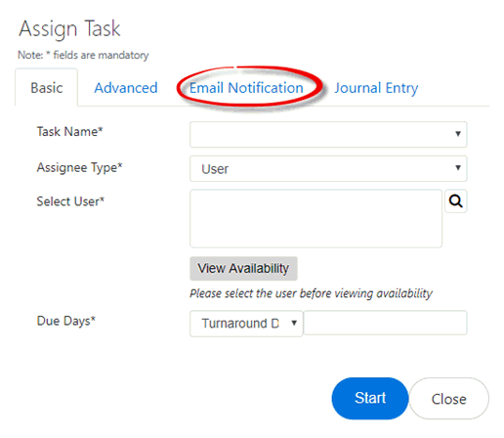Screen dimensions: 504x438
Task: Click the Assign Task heading
Action: point(69,28)
